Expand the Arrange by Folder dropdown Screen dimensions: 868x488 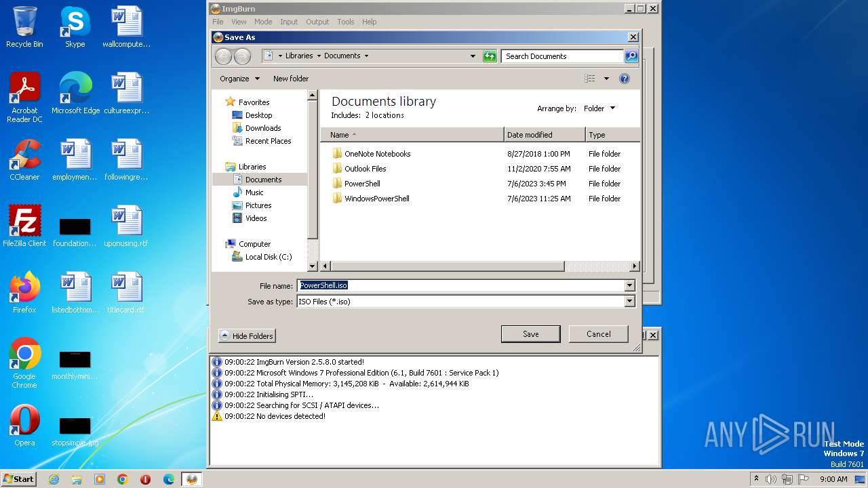(x=599, y=108)
